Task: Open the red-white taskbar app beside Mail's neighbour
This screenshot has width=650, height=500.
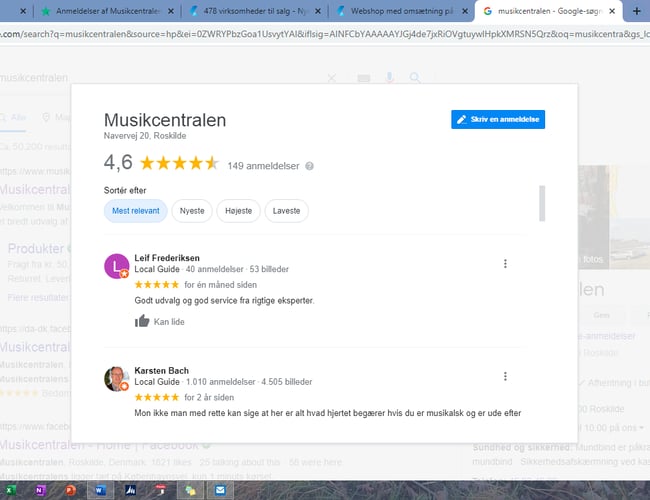Action: 160,490
